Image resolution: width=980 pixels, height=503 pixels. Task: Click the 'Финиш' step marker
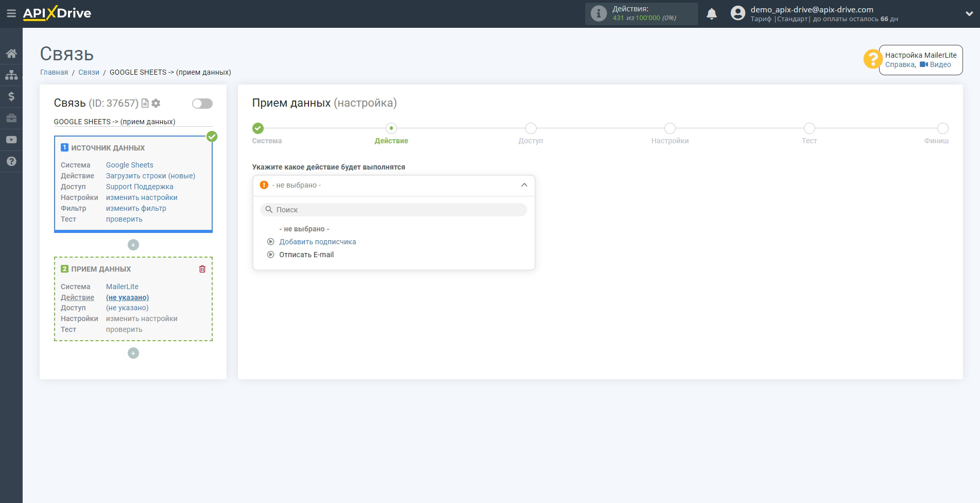click(x=943, y=128)
